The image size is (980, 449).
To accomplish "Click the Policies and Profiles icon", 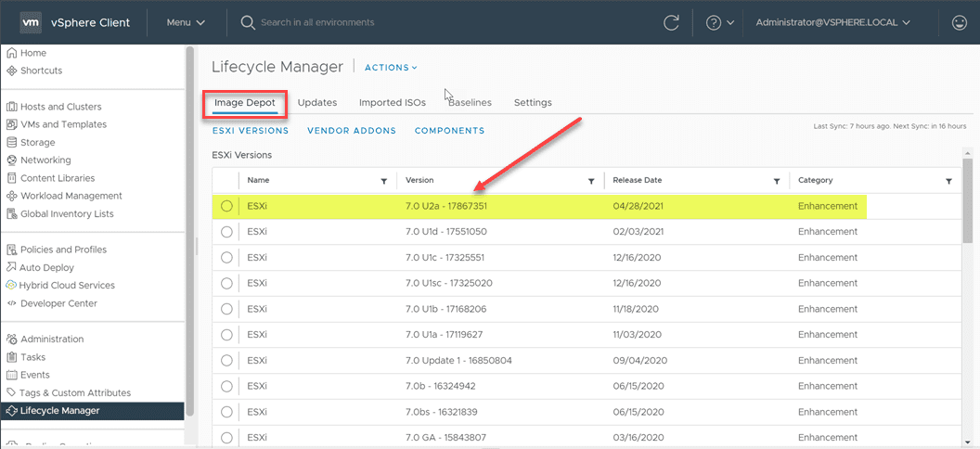I will 11,250.
